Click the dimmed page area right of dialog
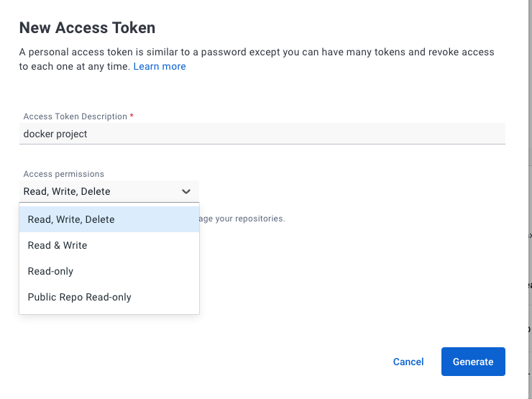The height and width of the screenshot is (399, 532). point(527,180)
